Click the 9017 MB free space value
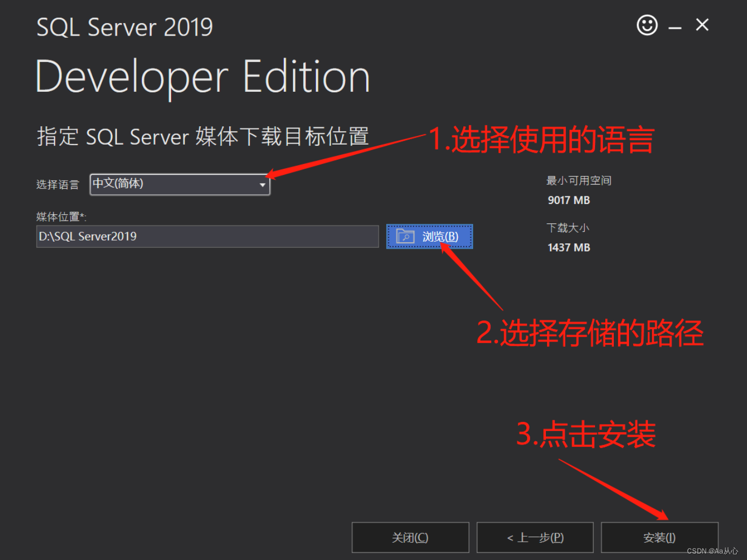This screenshot has width=747, height=560. (x=569, y=200)
